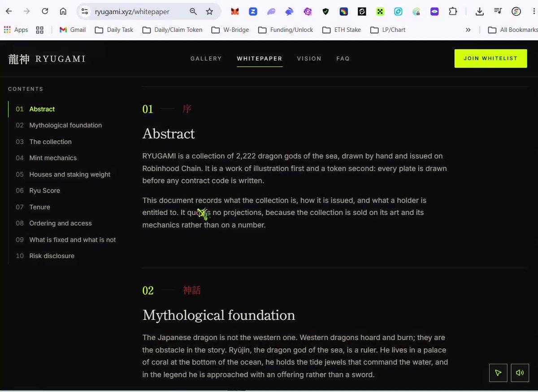Open the browser downloads panel
This screenshot has width=538, height=392.
[x=480, y=12]
